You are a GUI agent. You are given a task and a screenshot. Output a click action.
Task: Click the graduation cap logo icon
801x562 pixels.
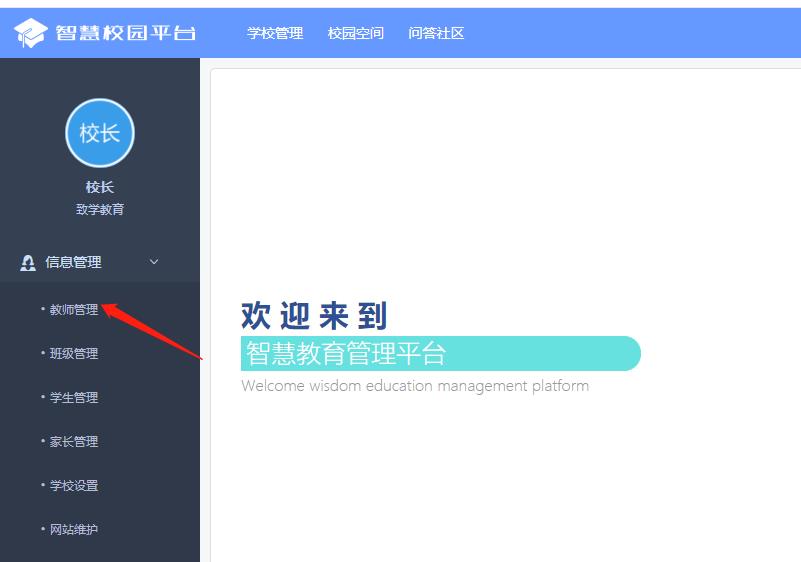(x=31, y=33)
